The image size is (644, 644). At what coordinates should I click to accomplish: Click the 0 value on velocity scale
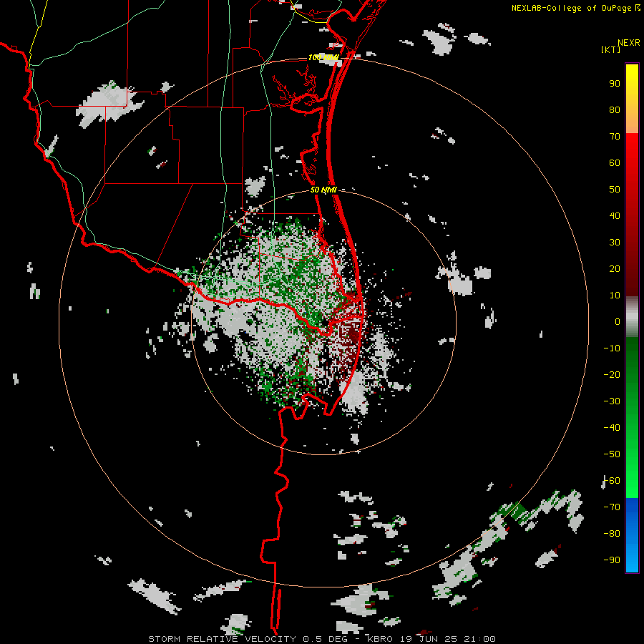tap(618, 321)
